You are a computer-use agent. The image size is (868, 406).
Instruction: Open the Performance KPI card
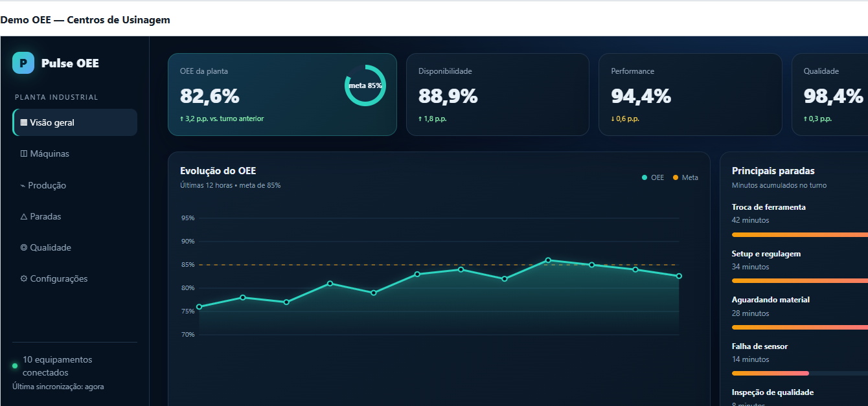[690, 95]
